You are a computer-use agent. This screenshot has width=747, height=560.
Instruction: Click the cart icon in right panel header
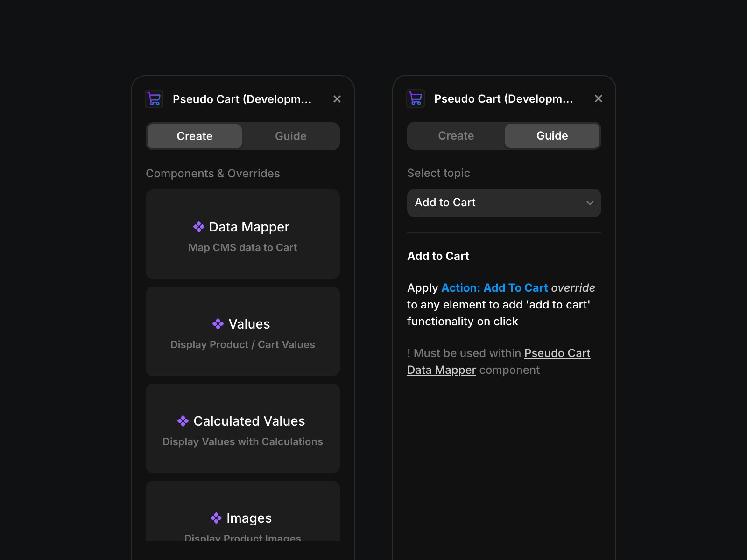pos(415,98)
